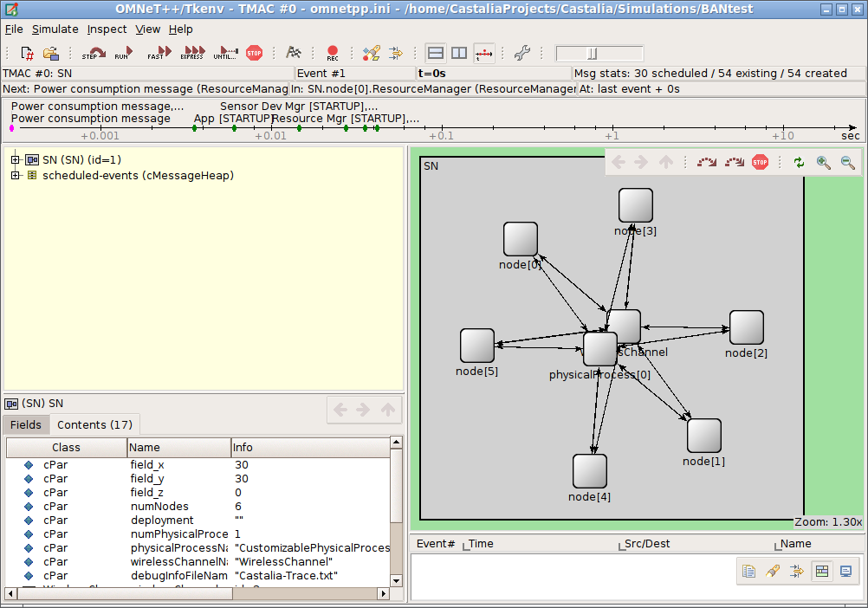Click the run UNTIL button
868x608 pixels.
point(226,53)
